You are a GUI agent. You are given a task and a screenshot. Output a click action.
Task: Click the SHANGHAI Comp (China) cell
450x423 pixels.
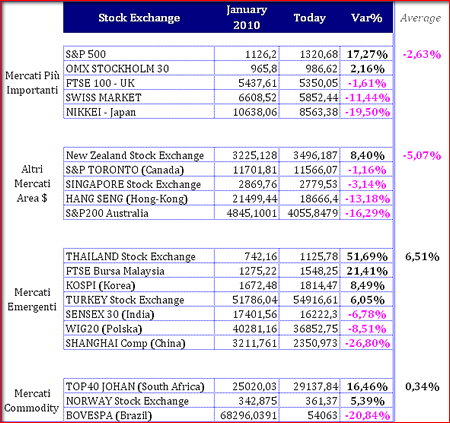139,343
